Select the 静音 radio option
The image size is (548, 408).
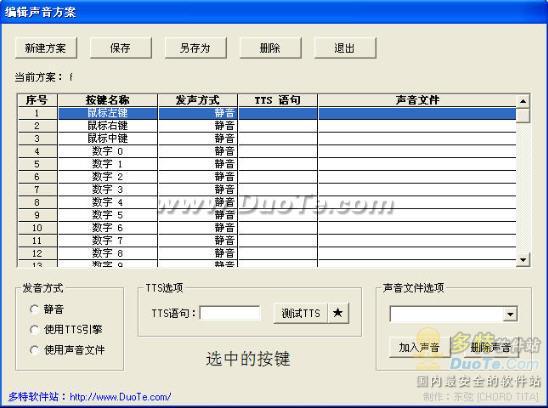pos(34,309)
